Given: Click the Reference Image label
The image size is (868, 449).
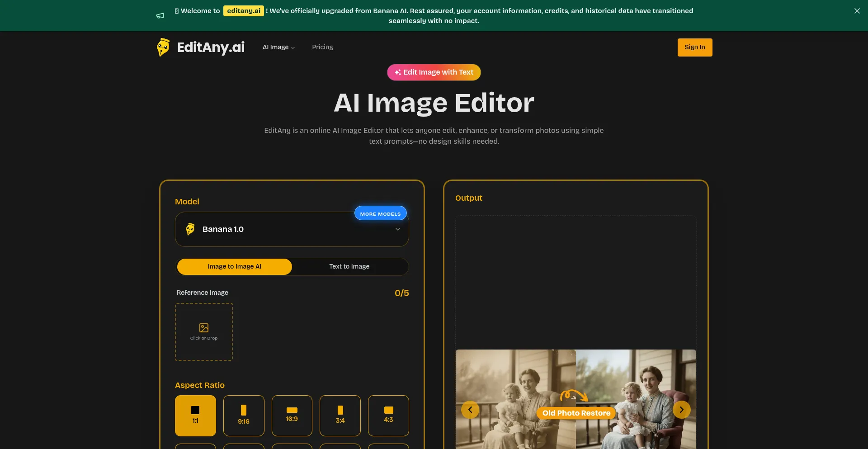Looking at the screenshot, I should [x=203, y=293].
